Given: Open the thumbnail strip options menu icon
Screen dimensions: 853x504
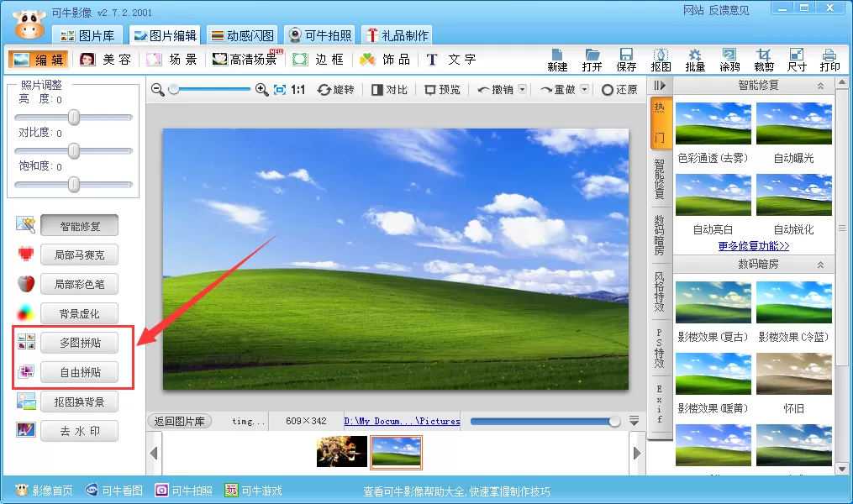Looking at the screenshot, I should pyautogui.click(x=634, y=420).
